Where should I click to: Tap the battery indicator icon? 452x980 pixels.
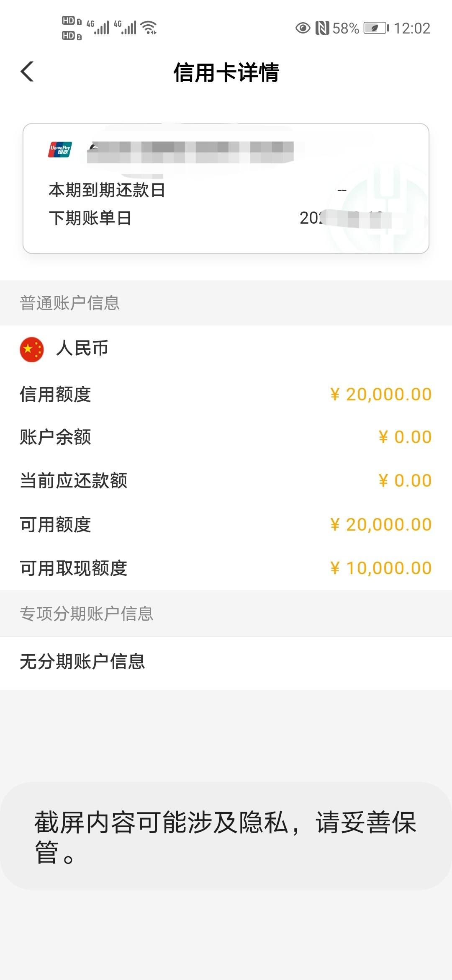point(376,28)
